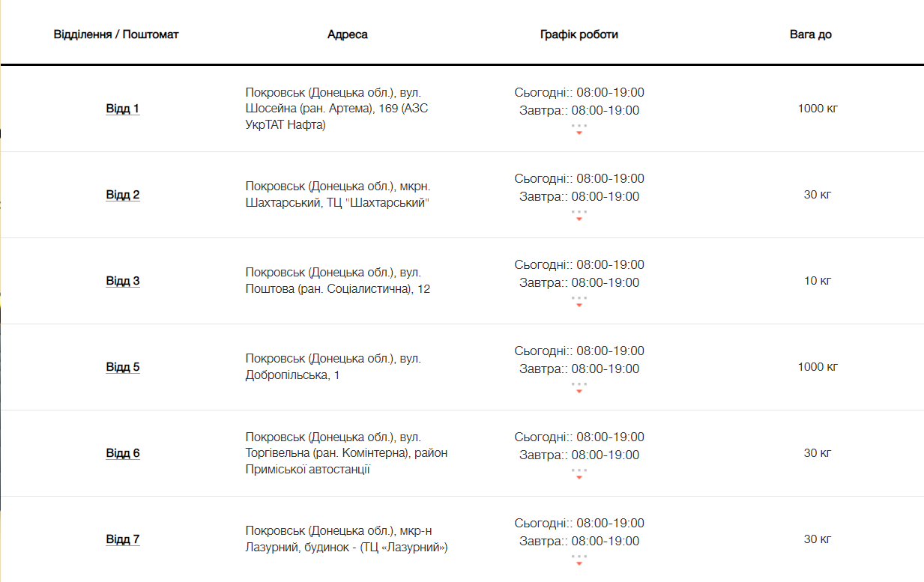
Task: Expand the work schedule for Відд 7
Action: pyautogui.click(x=579, y=560)
